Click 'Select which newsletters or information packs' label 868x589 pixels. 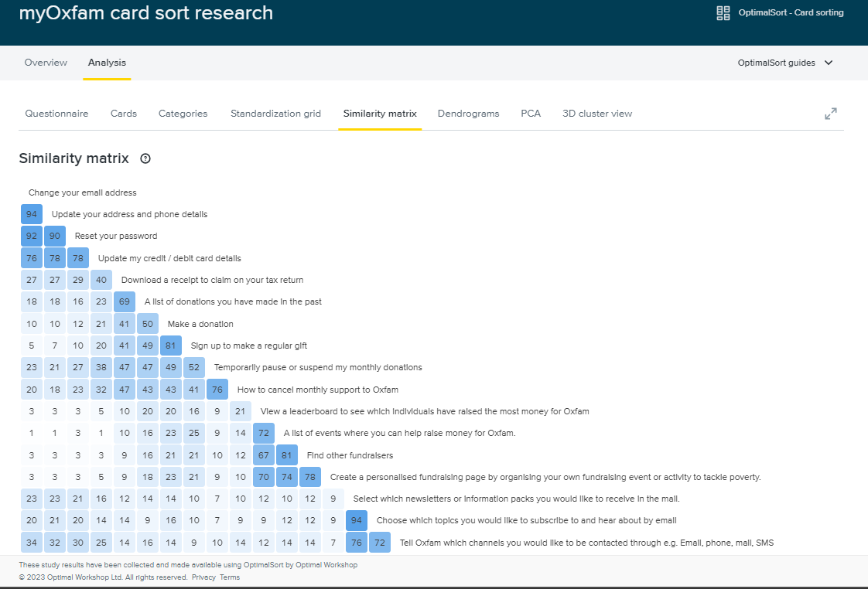tap(517, 499)
